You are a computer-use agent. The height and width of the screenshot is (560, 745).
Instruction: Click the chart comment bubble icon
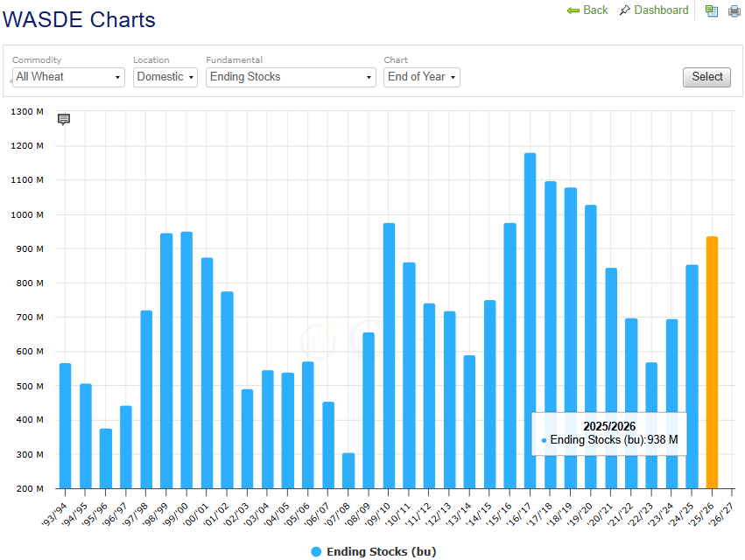pos(64,120)
